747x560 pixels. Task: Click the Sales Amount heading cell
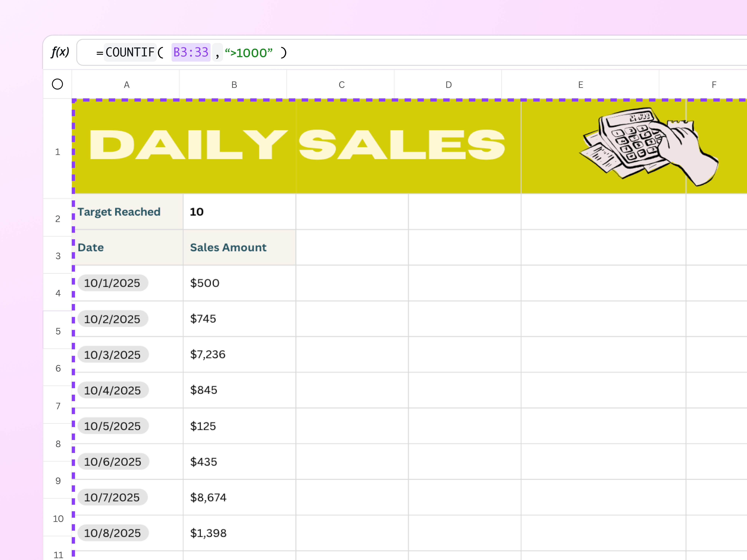coord(239,247)
